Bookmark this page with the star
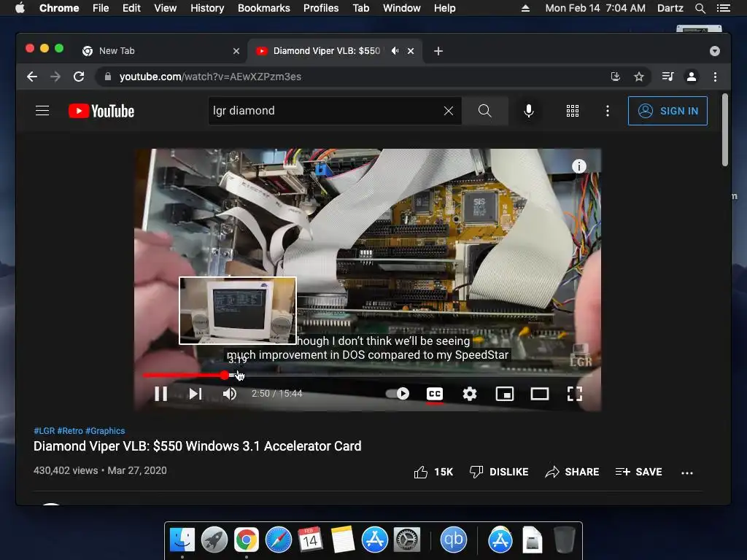 coord(639,77)
